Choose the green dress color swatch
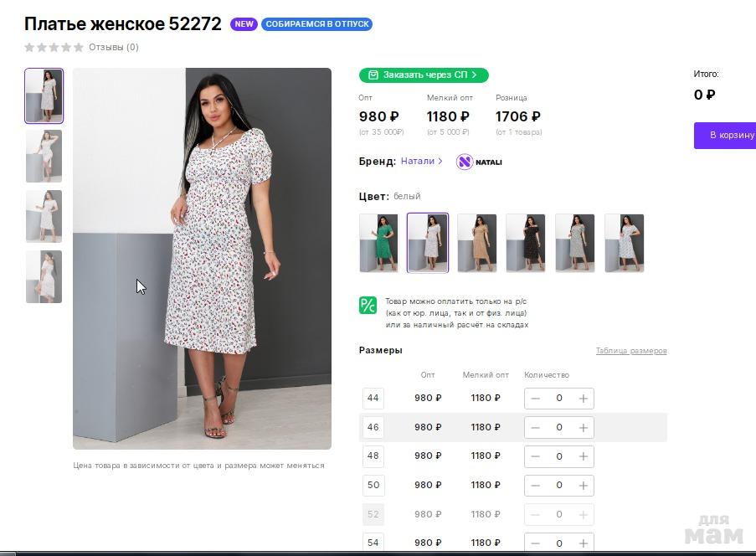This screenshot has width=756, height=556. pos(378,243)
